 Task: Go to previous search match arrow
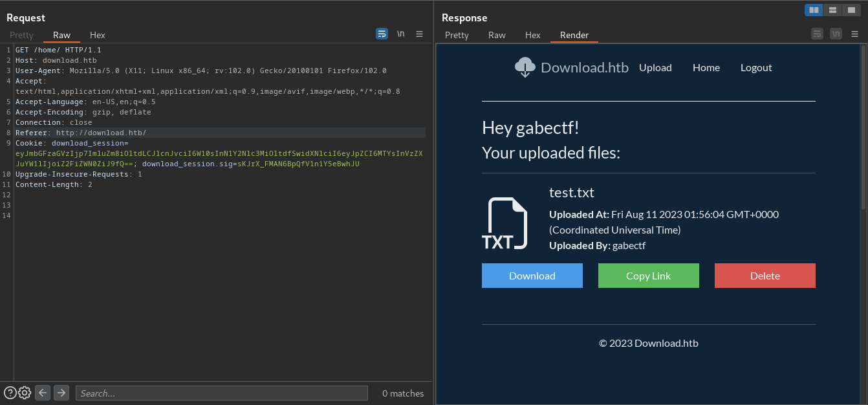click(x=43, y=392)
